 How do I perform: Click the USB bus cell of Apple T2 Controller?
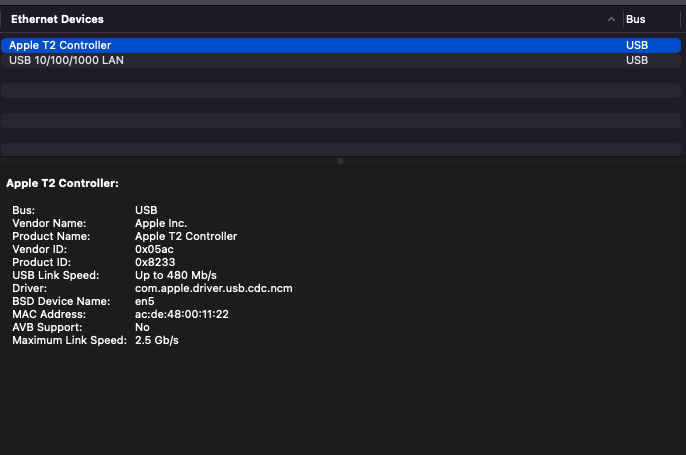tap(637, 46)
